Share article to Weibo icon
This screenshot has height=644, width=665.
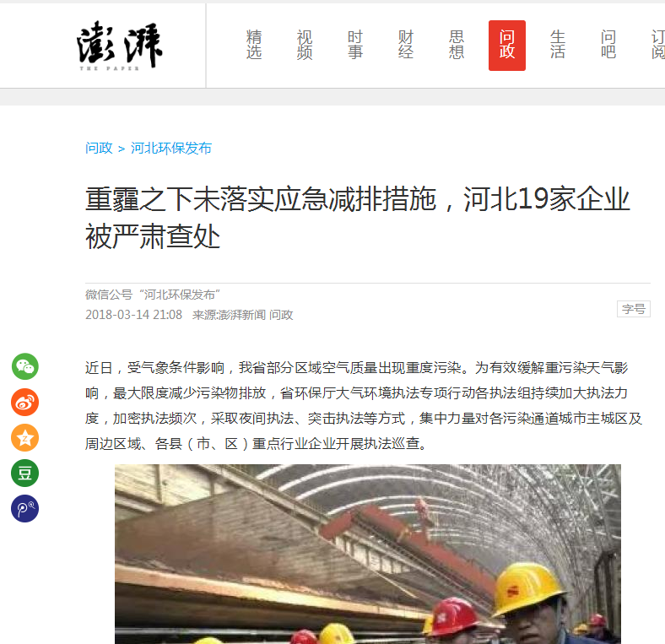click(25, 402)
